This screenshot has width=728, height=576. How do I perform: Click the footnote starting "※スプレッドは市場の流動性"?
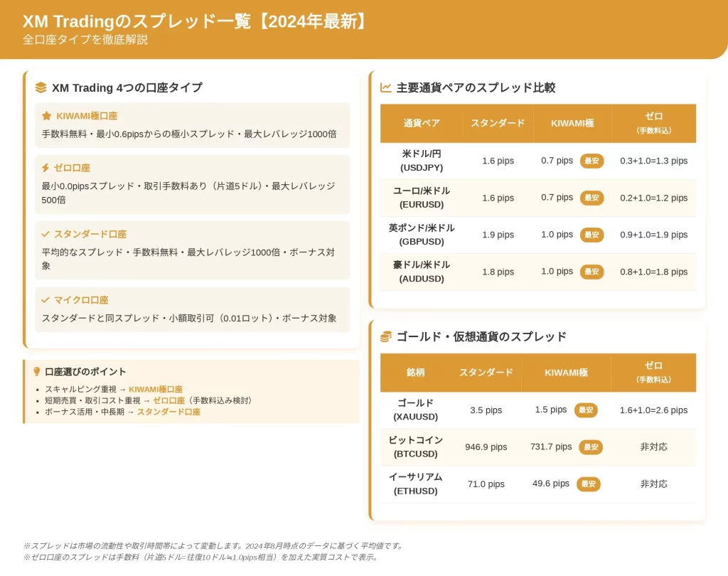click(213, 546)
